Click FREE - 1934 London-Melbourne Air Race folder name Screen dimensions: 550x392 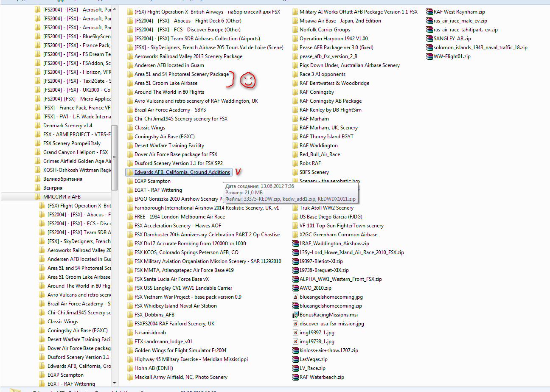coord(180,217)
